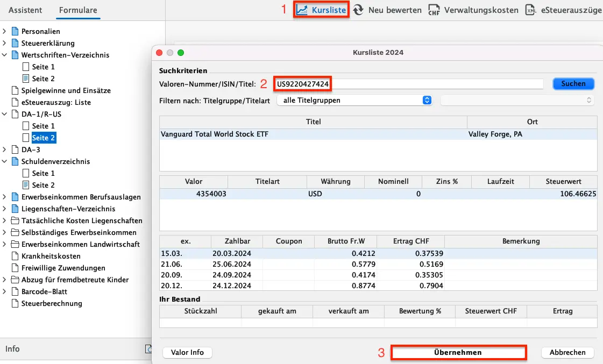Select the Steuerberechnung document icon
This screenshot has width=603, height=364.
click(x=15, y=303)
